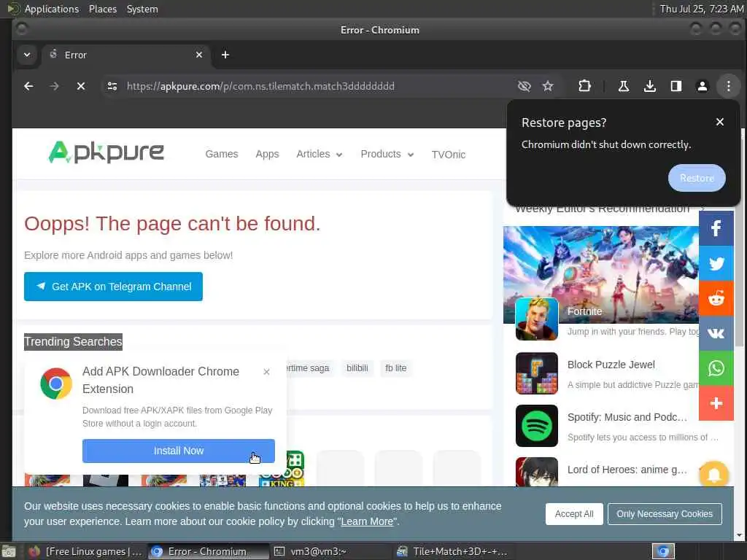Open Spotify: Music and Podcasts title
747x560 pixels.
627,417
